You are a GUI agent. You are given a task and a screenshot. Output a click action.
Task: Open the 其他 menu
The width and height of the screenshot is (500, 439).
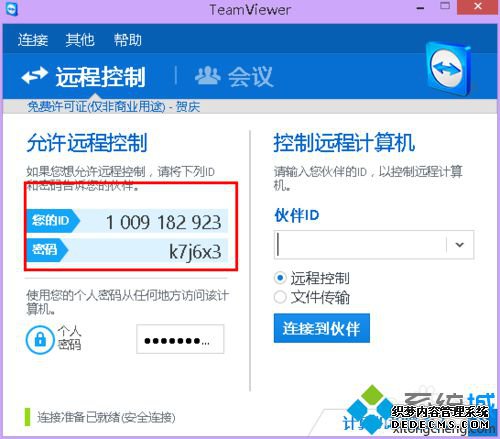click(x=80, y=40)
